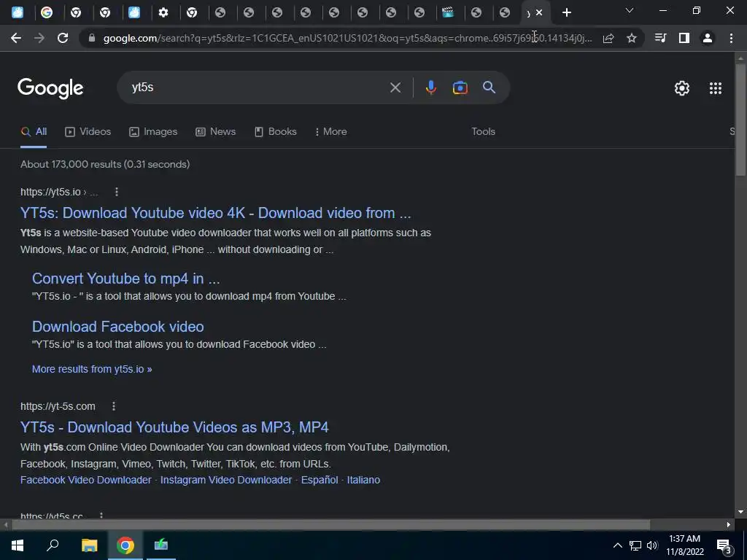This screenshot has width=747, height=560.
Task: Expand the More search filters
Action: [x=331, y=132]
